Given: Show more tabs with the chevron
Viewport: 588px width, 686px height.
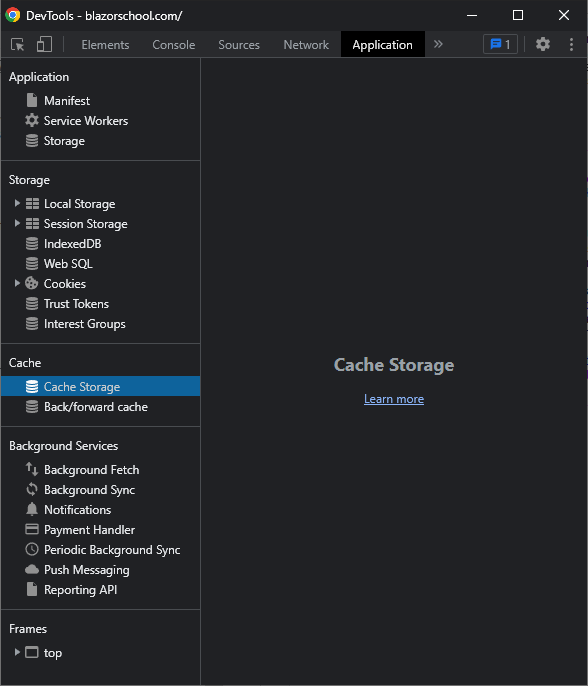Looking at the screenshot, I should pyautogui.click(x=438, y=44).
